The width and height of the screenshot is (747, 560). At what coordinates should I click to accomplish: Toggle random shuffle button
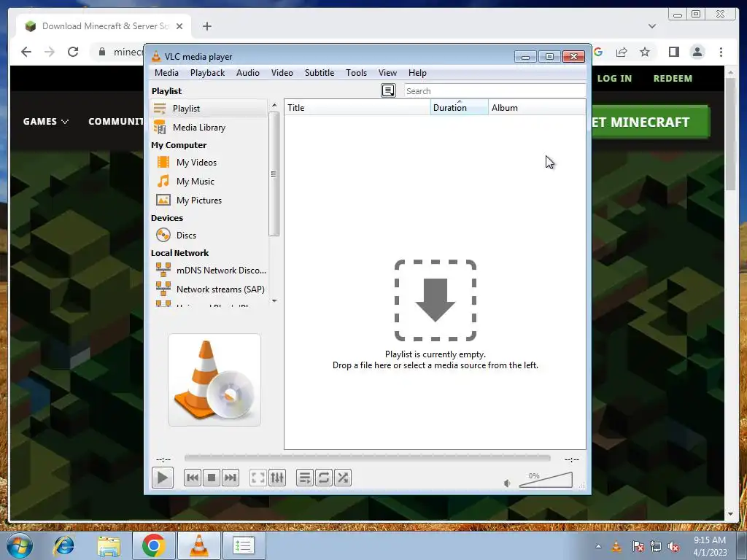point(343,478)
